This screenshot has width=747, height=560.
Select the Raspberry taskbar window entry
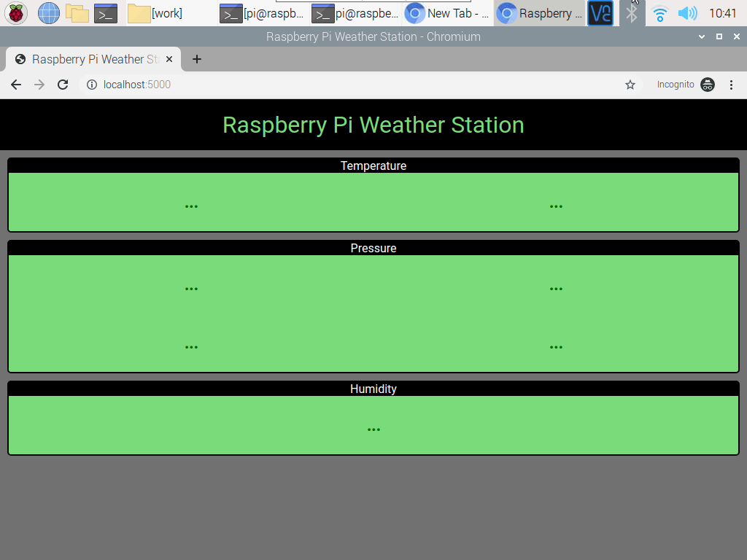tap(539, 13)
